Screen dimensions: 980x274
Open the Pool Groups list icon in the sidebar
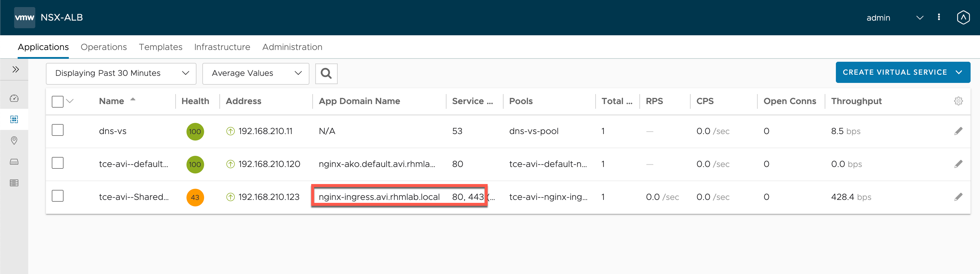(x=14, y=183)
